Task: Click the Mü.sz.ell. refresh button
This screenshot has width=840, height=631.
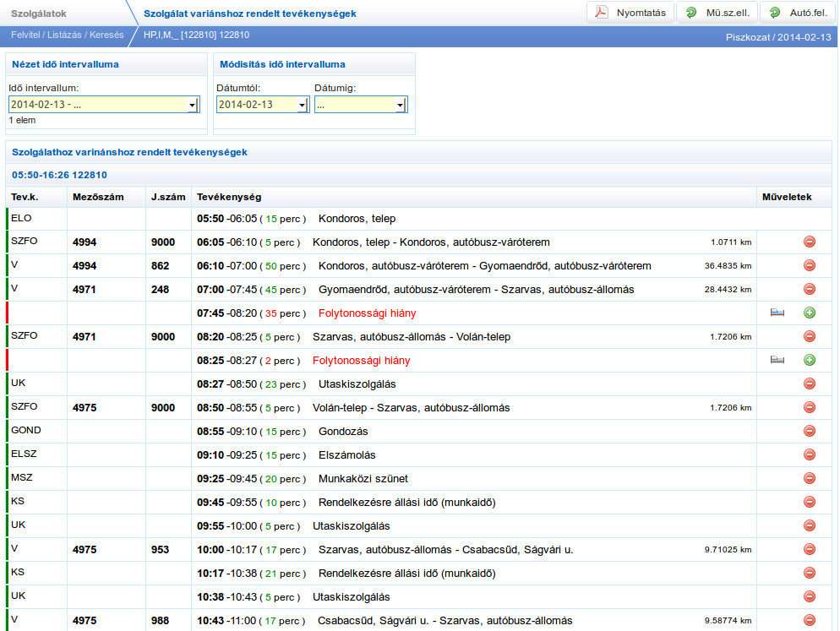Action: click(x=717, y=13)
